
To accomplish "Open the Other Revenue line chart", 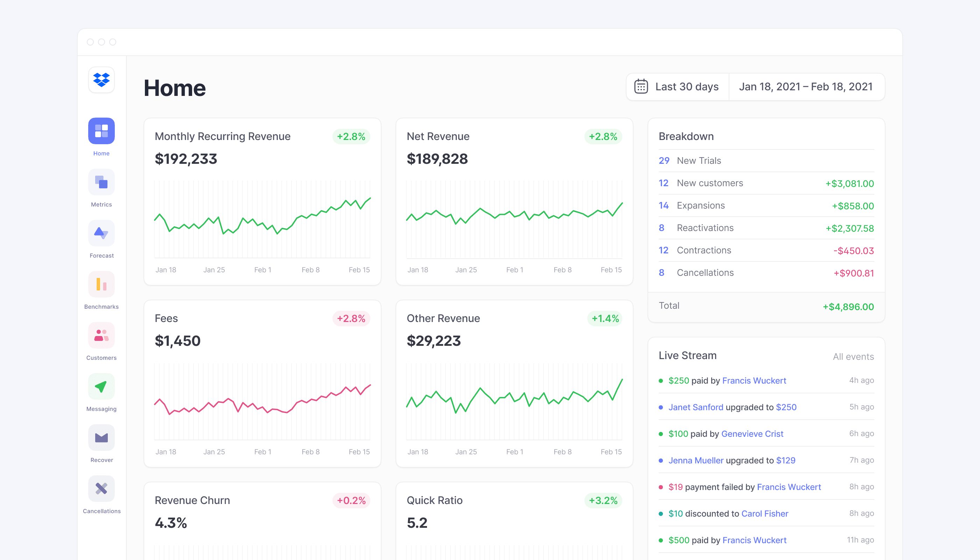I will (514, 401).
